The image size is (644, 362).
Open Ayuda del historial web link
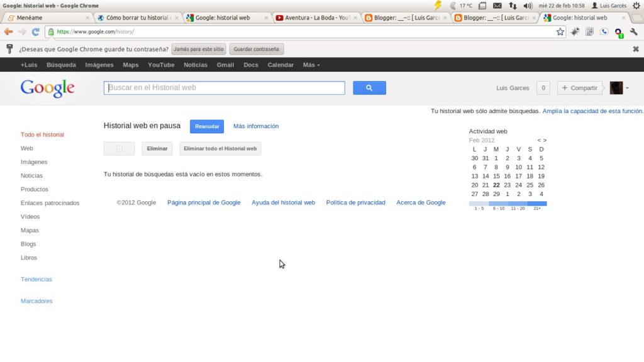[284, 203]
